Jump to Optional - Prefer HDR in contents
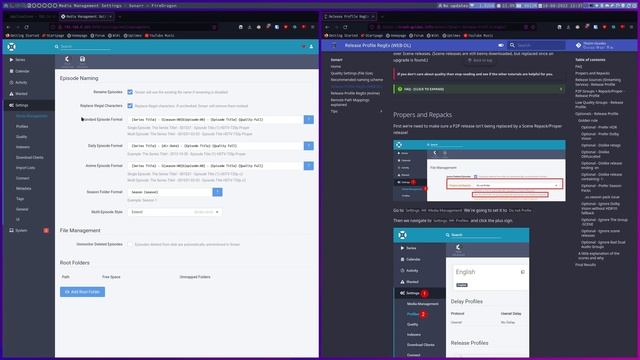This screenshot has width=640, height=360. (x=599, y=127)
